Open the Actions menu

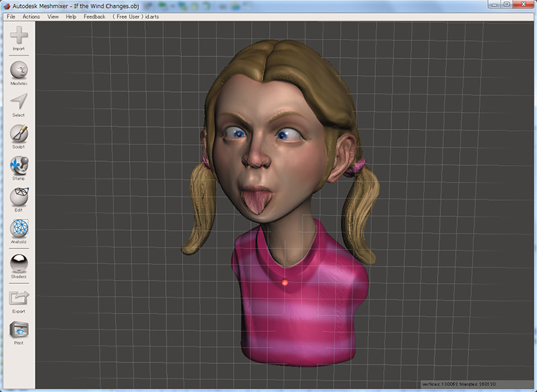(31, 16)
